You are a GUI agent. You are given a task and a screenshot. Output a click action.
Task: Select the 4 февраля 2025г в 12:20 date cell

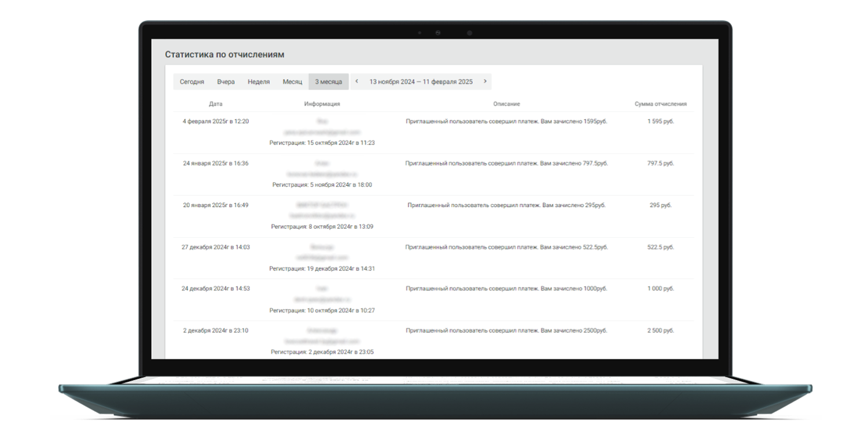(x=215, y=121)
